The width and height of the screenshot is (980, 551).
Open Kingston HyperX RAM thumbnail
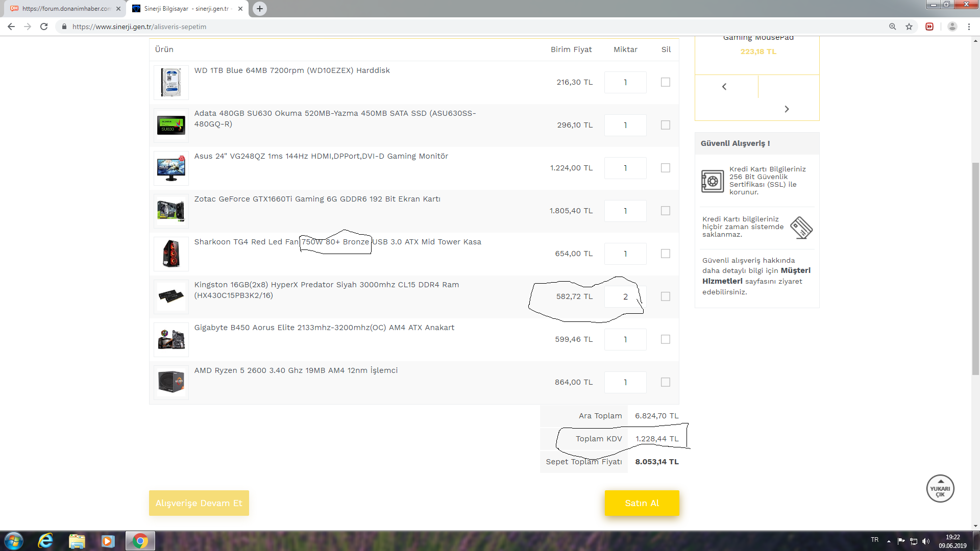click(x=171, y=296)
